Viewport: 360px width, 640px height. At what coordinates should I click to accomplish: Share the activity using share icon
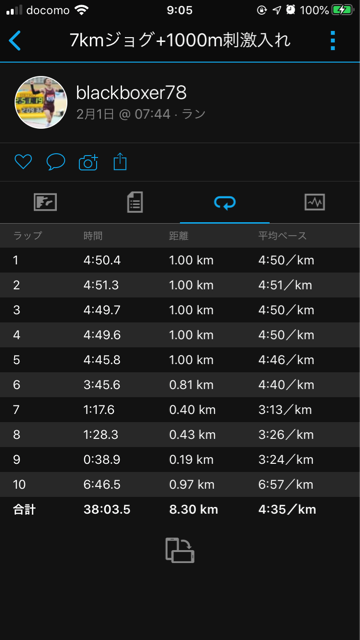tap(120, 162)
